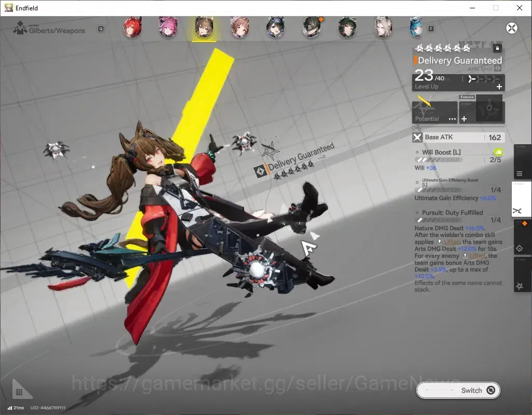Click the crossed swords Base ATK icon
This screenshot has width=532, height=415.
pos(417,137)
